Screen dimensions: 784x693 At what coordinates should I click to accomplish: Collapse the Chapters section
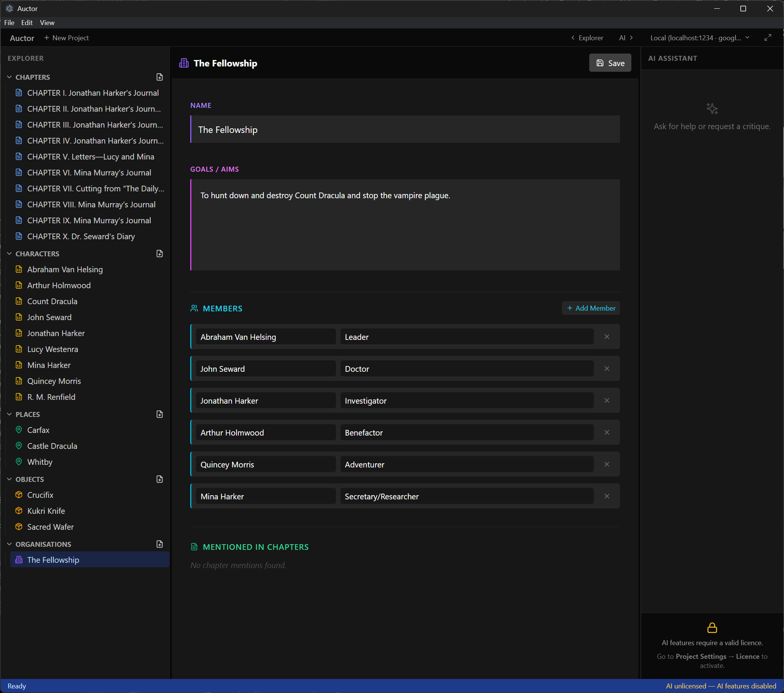point(9,77)
